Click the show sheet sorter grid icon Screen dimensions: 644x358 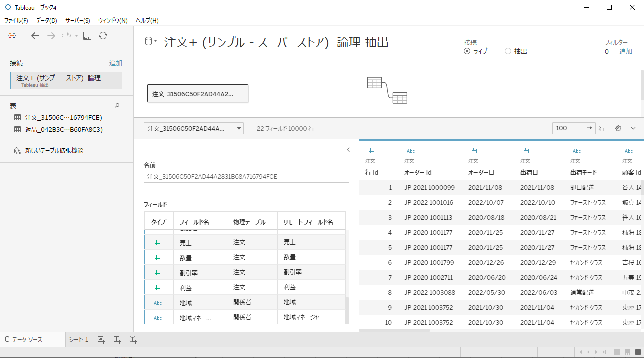tap(617, 352)
